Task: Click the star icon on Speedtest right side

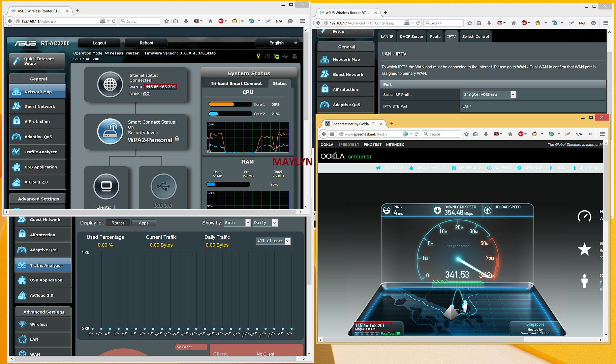Action: tap(584, 249)
